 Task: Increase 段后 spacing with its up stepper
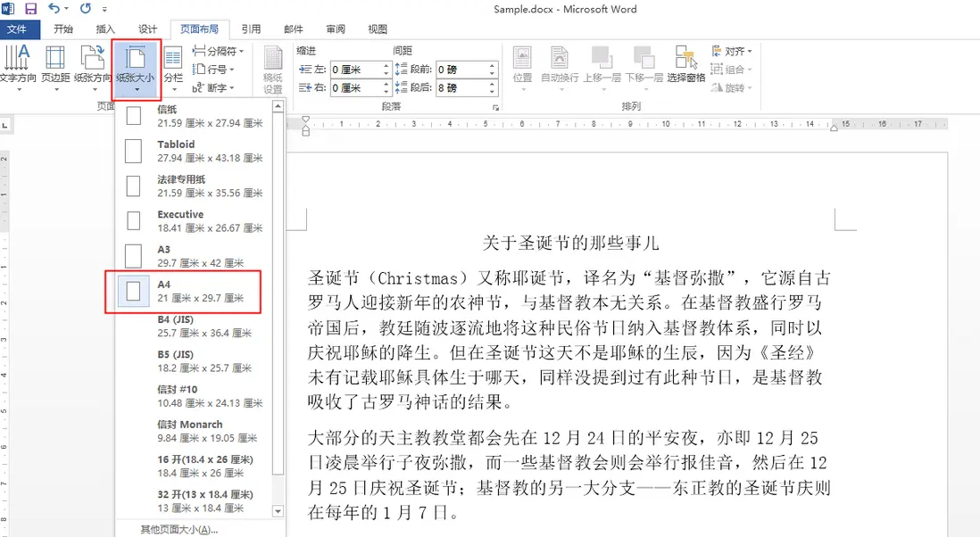pyautogui.click(x=490, y=83)
